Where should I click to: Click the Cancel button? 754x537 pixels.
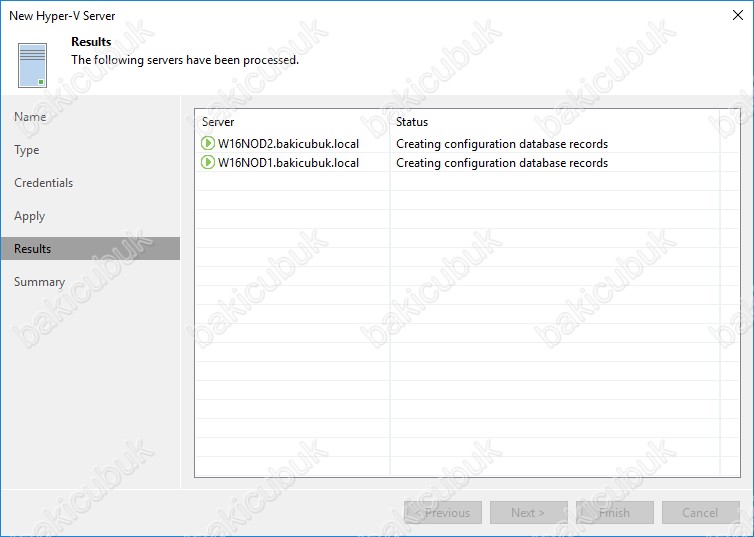point(701,512)
